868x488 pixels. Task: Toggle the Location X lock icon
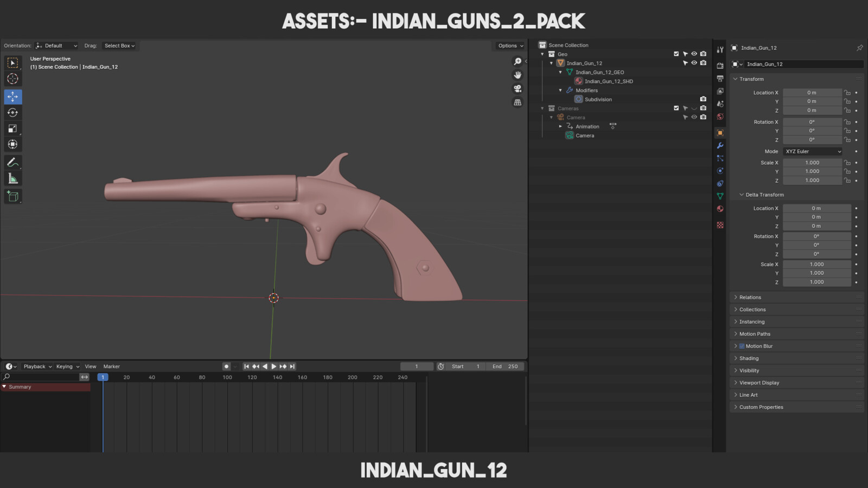(847, 93)
